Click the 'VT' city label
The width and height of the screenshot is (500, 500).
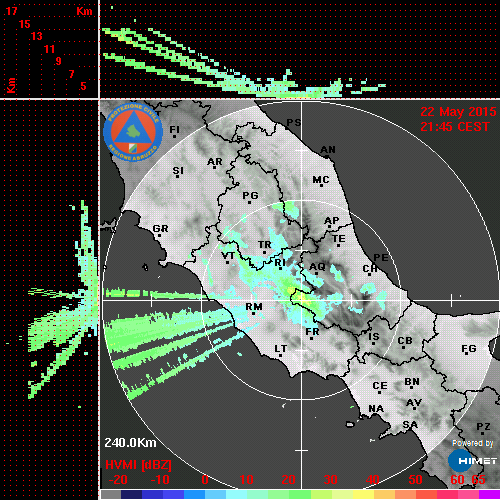[228, 256]
